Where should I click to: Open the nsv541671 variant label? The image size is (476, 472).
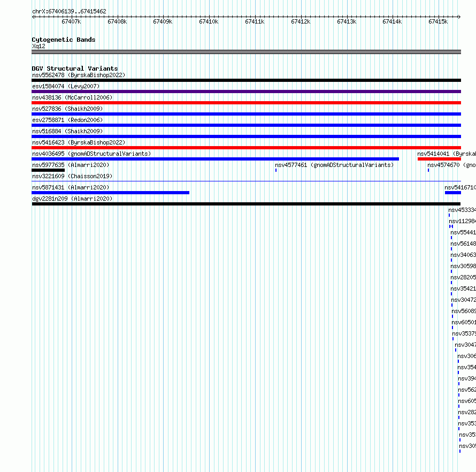pyautogui.click(x=460, y=187)
